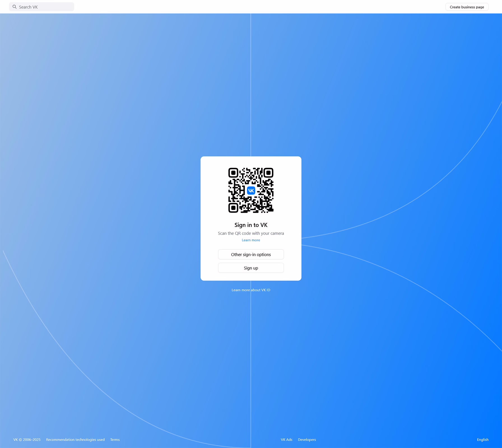This screenshot has width=502, height=448.
Task: Click the Sign up button
Action: pyautogui.click(x=251, y=268)
